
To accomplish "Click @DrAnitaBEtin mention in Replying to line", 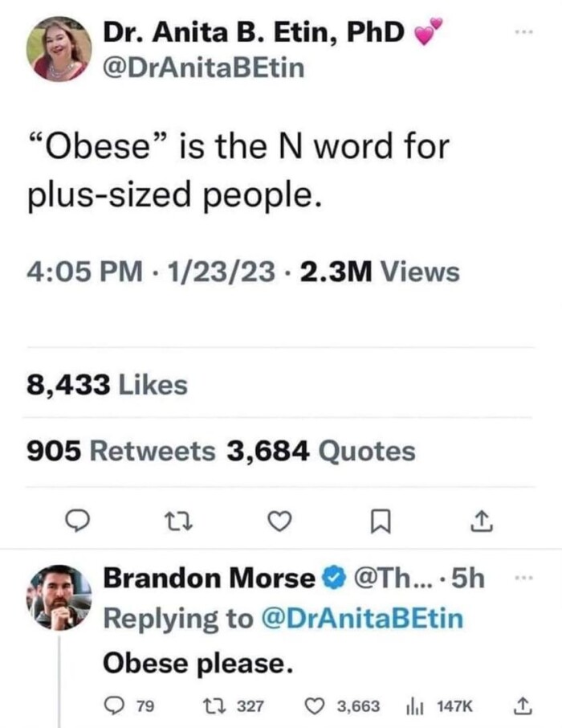I will pyautogui.click(x=364, y=619).
